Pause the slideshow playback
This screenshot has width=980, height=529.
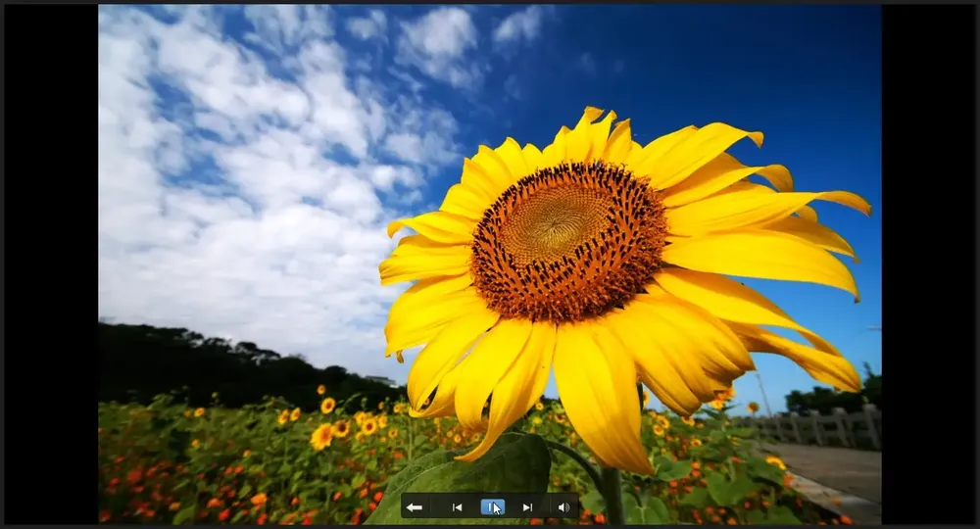tap(493, 507)
